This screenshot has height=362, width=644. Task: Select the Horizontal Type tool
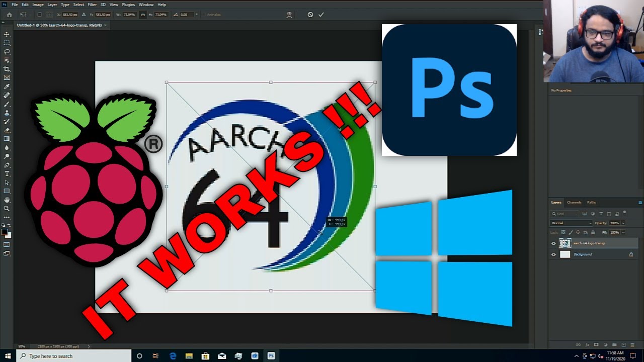pyautogui.click(x=7, y=174)
